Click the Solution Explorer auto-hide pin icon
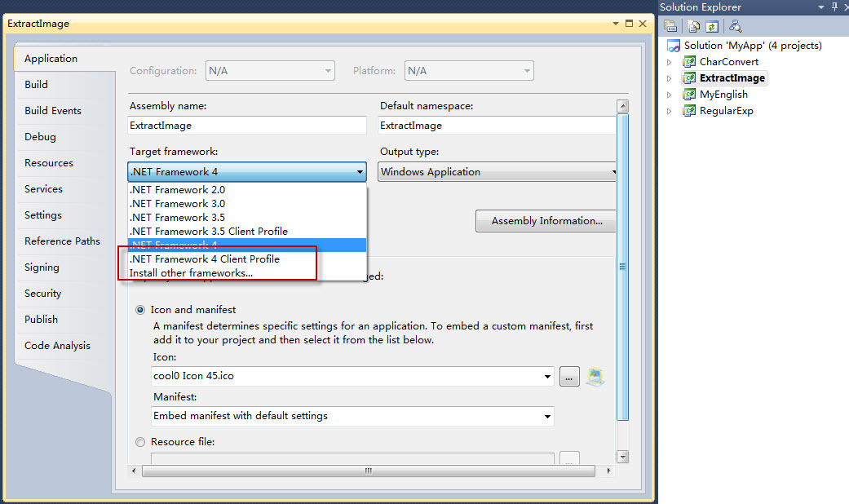The height and width of the screenshot is (504, 849). click(834, 7)
